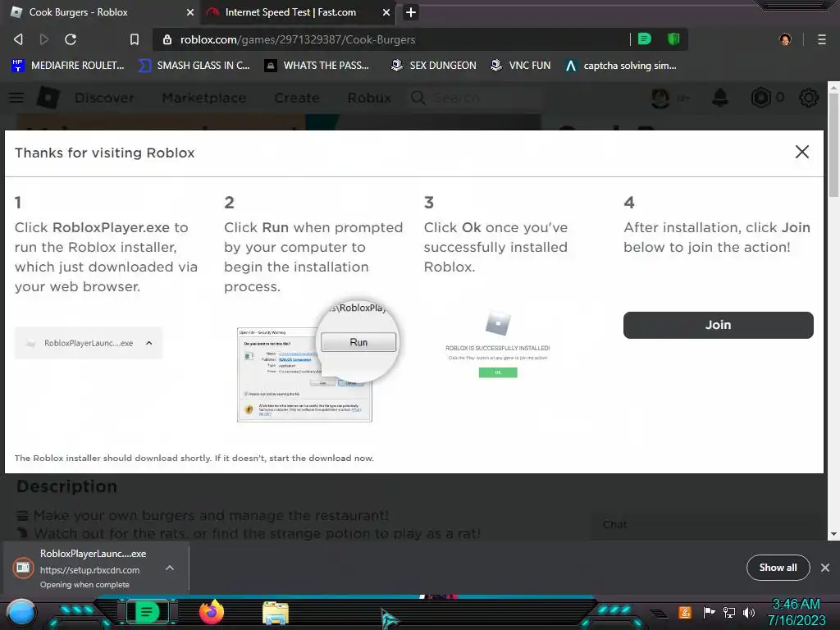Click the browser forward arrow
The width and height of the screenshot is (840, 630).
click(x=44, y=39)
